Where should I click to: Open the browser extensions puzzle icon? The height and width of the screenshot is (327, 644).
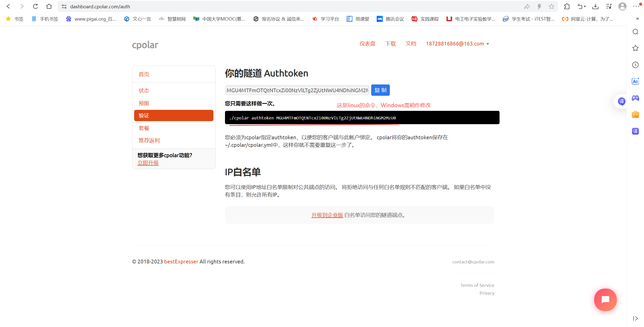point(567,7)
